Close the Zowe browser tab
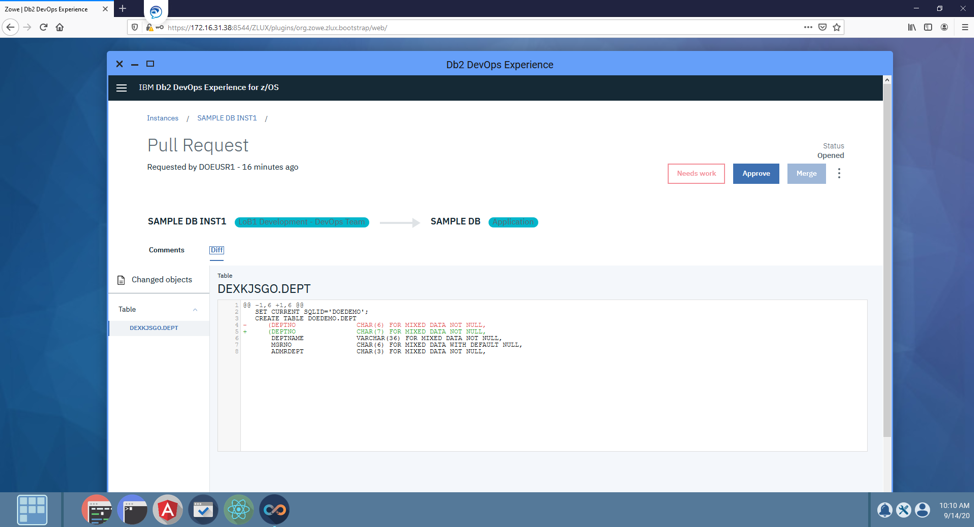Viewport: 974px width, 527px height. pyautogui.click(x=105, y=9)
